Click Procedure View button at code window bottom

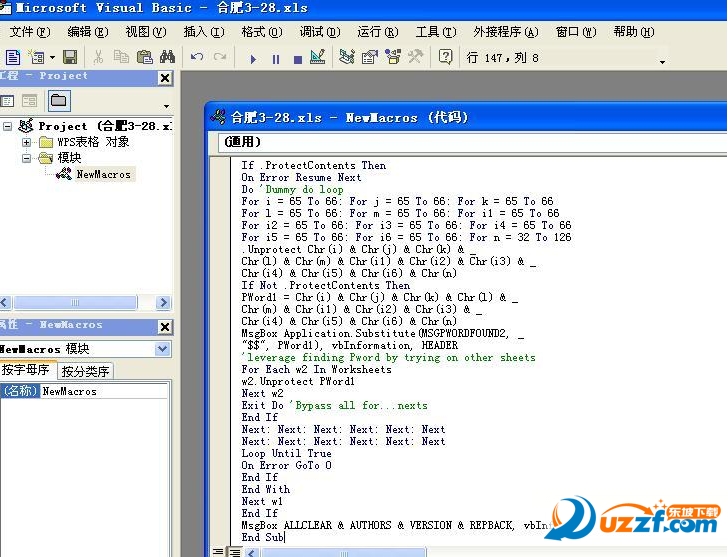(x=218, y=552)
